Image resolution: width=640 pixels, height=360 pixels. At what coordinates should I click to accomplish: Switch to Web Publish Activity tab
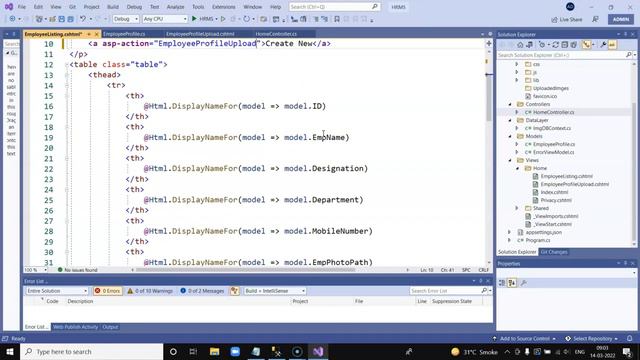76,327
